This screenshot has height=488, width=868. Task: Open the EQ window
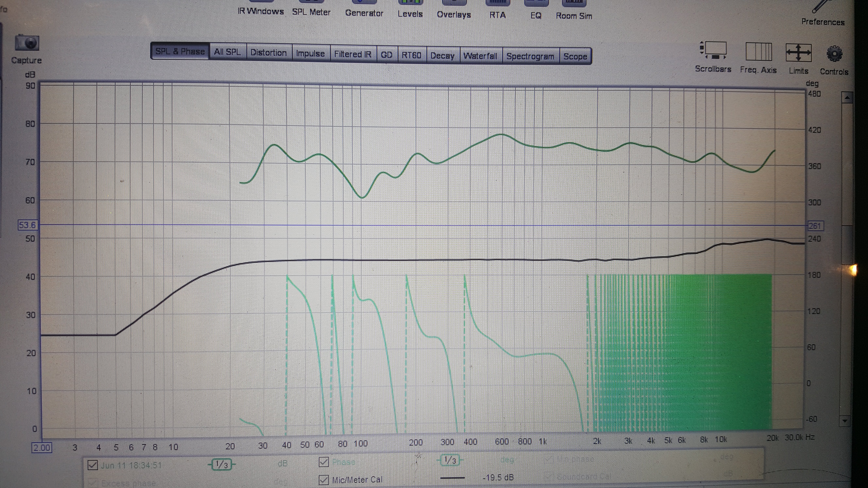point(536,10)
